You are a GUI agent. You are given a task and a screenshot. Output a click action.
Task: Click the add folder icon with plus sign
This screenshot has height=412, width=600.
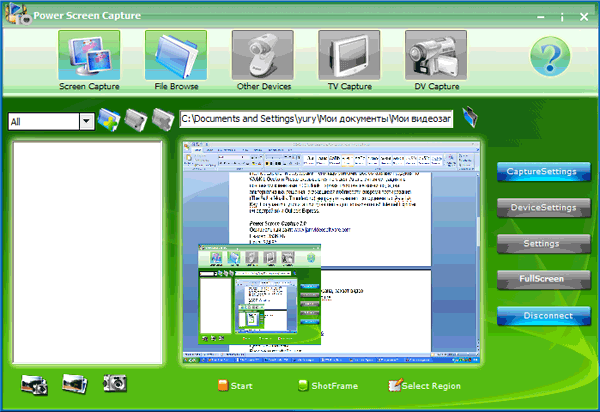[109, 119]
